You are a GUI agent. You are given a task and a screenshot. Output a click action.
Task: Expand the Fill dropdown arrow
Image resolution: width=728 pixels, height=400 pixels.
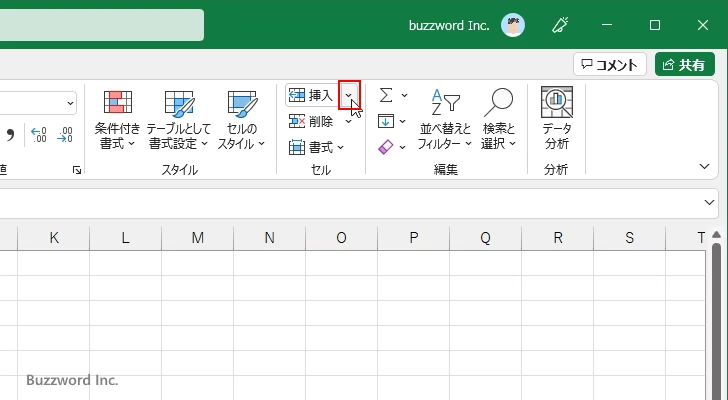click(403, 122)
